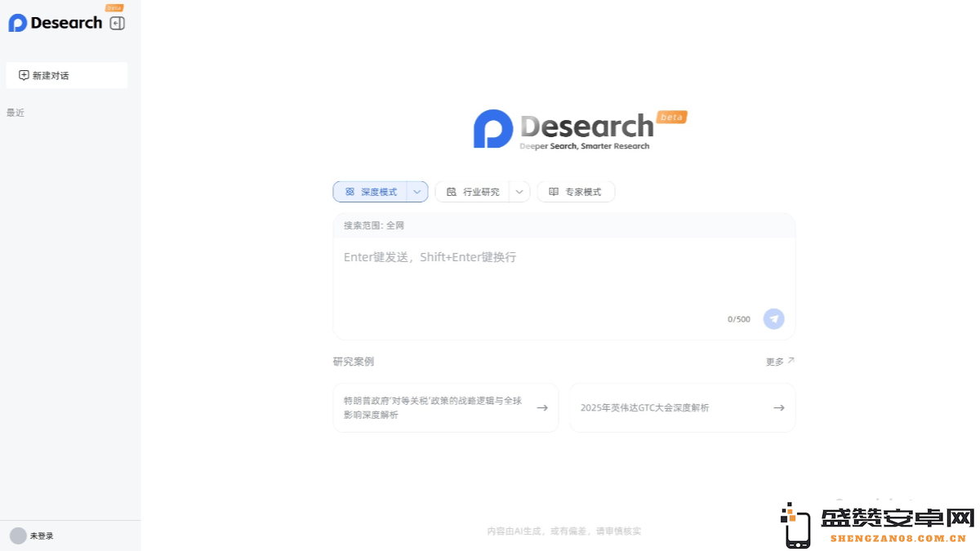Click the main Desearch center logo
This screenshot has height=551, width=980.
coord(580,129)
